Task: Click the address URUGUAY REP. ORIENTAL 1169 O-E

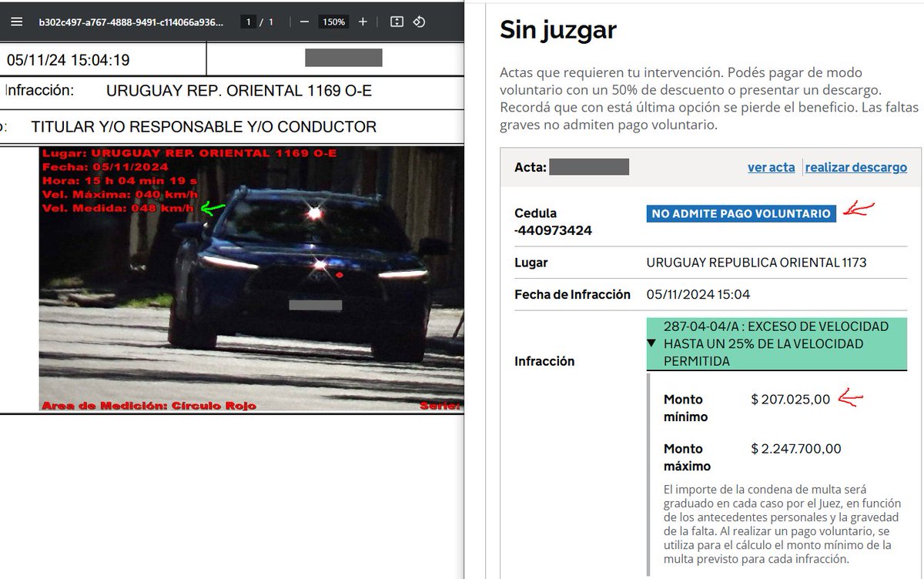Action: click(x=239, y=91)
